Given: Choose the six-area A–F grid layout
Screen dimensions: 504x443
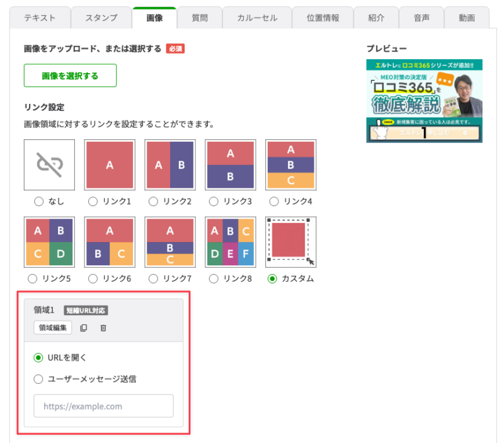Looking at the screenshot, I should coord(231,242).
